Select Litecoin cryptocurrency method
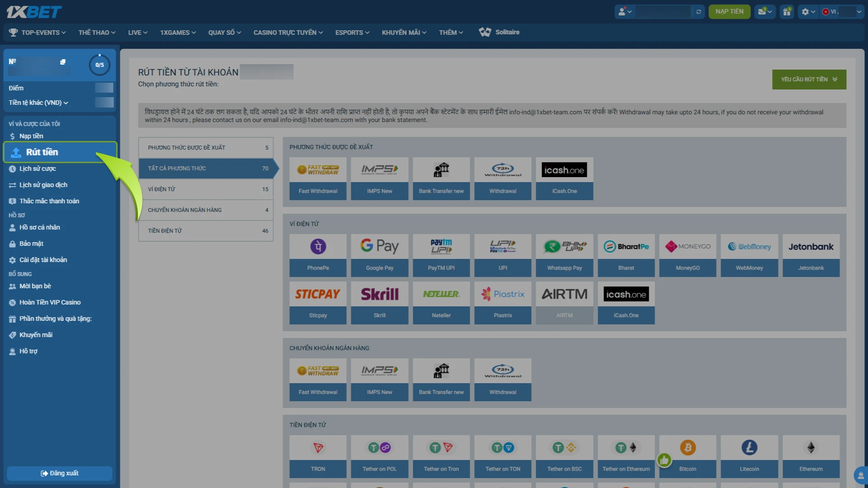 click(750, 456)
